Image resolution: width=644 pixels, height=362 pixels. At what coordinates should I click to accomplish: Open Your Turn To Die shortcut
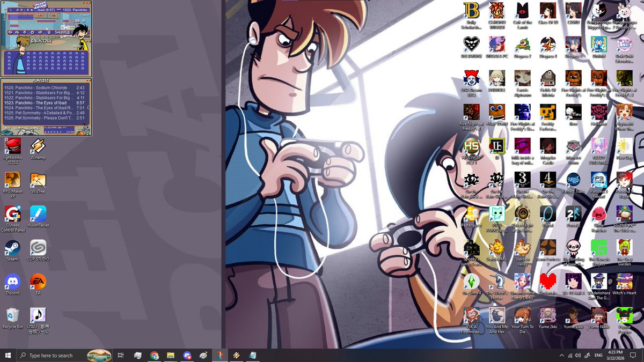523,320
